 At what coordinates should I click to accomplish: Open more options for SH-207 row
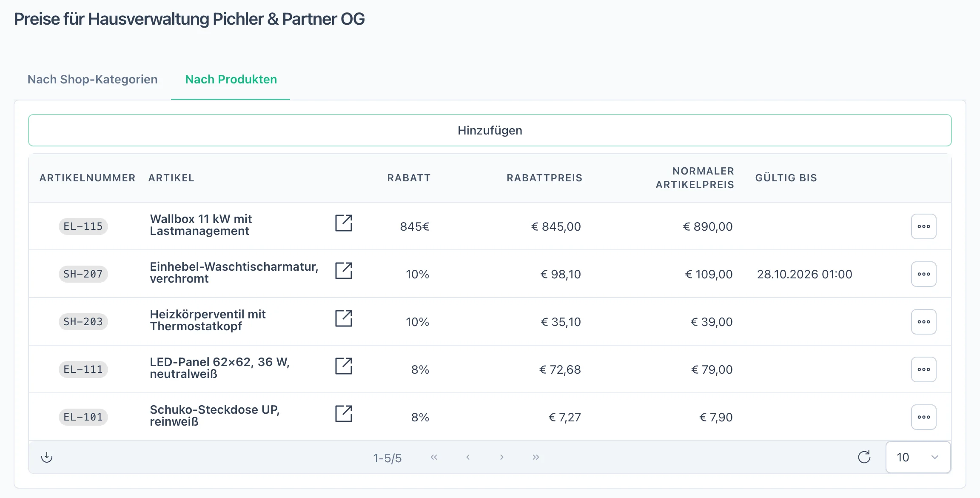[923, 274]
